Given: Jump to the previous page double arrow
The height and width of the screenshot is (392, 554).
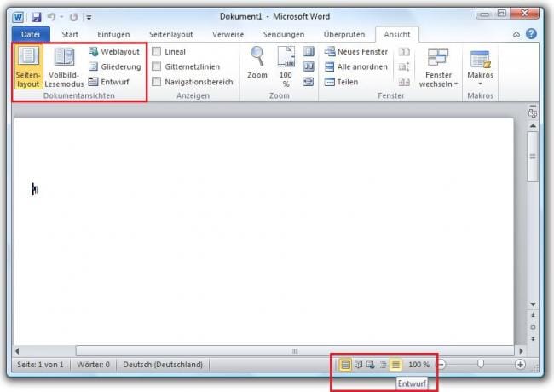Looking at the screenshot, I should (x=533, y=315).
